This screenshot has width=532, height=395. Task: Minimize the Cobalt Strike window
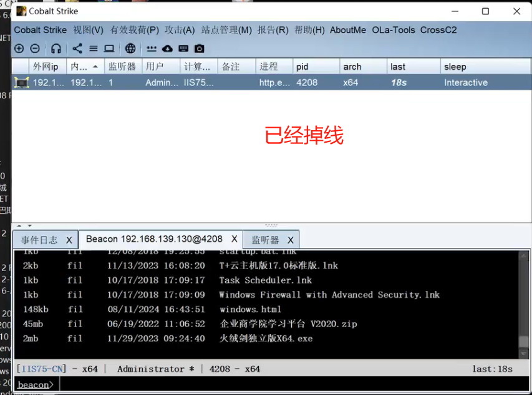(455, 11)
